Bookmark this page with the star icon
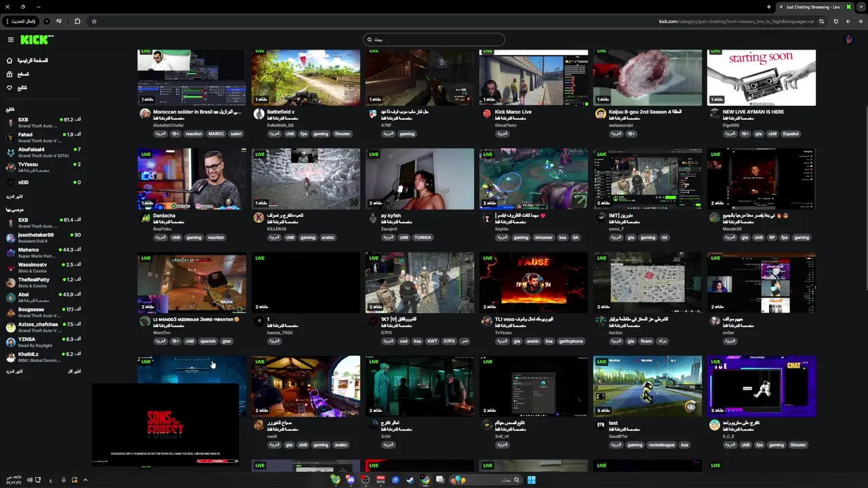 94,21
